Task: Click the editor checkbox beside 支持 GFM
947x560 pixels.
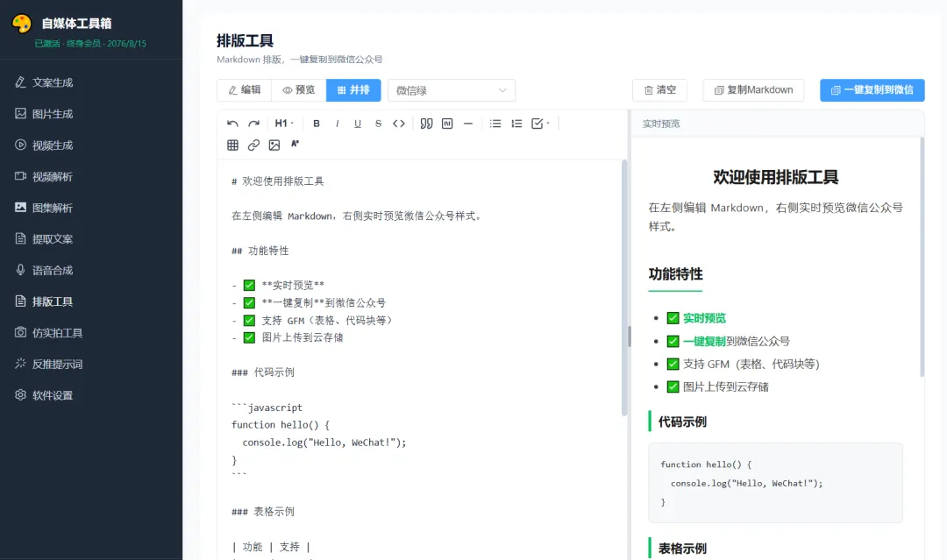Action: pyautogui.click(x=249, y=321)
